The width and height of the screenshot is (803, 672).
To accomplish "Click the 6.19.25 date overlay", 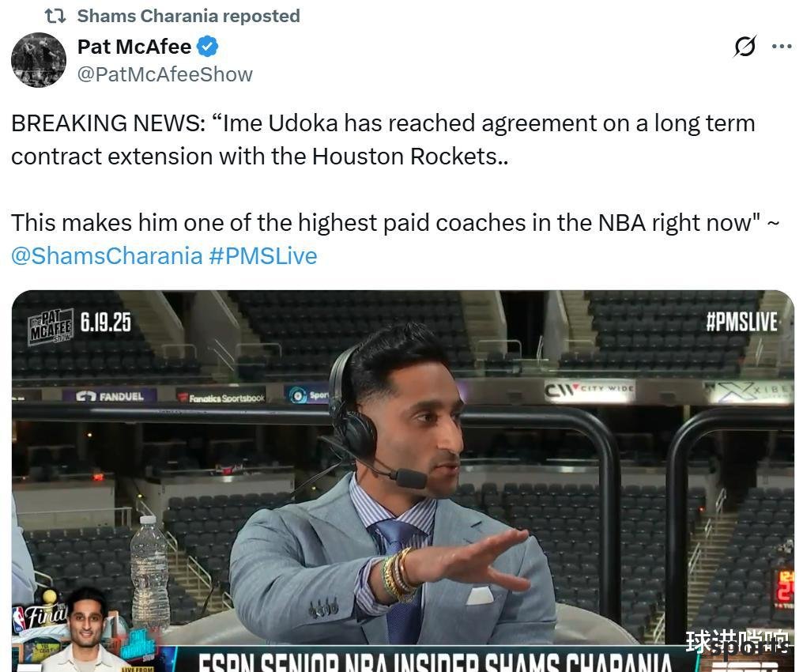I will (105, 323).
